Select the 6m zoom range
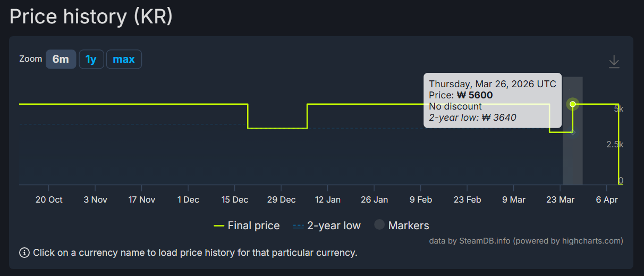The image size is (644, 276). pos(61,59)
